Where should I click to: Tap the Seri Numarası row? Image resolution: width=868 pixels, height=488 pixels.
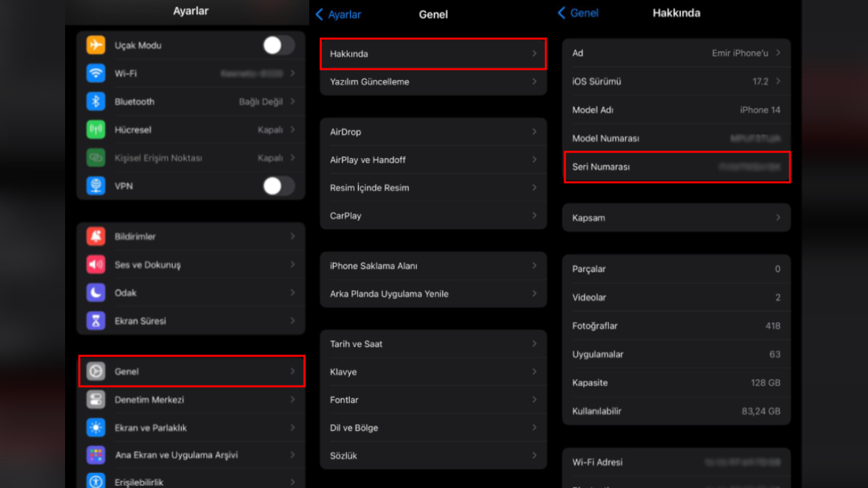pos(676,167)
